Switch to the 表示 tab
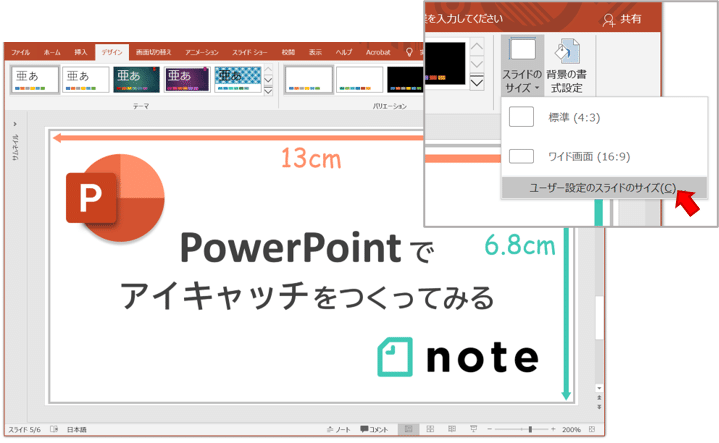This screenshot has height=443, width=719. (x=315, y=52)
